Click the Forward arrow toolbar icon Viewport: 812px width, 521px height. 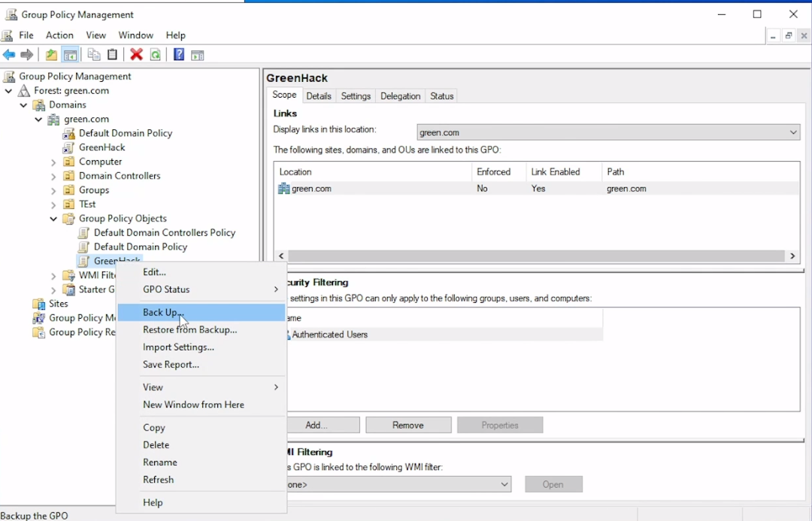pyautogui.click(x=26, y=54)
